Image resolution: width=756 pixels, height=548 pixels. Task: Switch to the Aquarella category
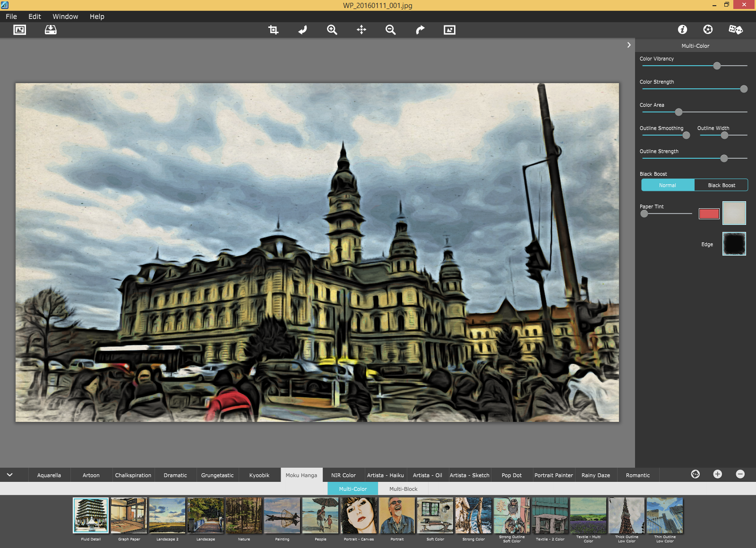pos(49,475)
